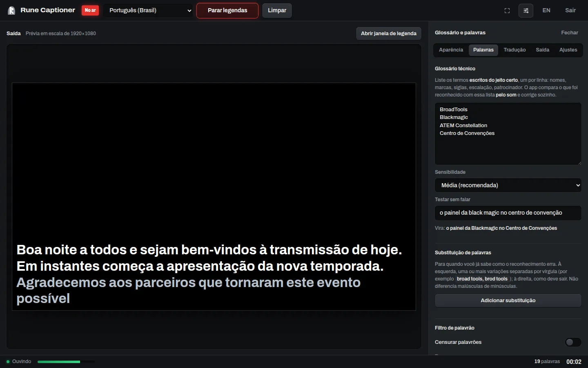
Task: Click the resize handle of glossary textarea
Action: tap(579, 162)
